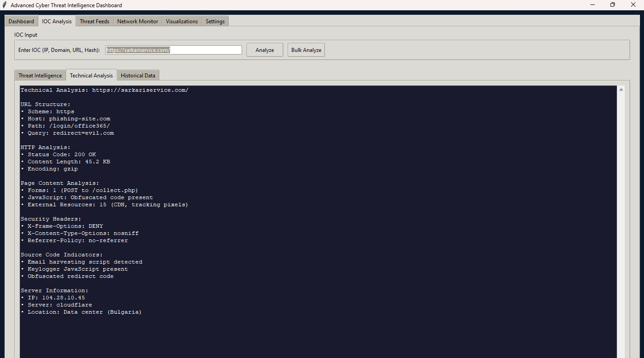View the Historical Data sub-tab
644x358 pixels.
coord(138,76)
